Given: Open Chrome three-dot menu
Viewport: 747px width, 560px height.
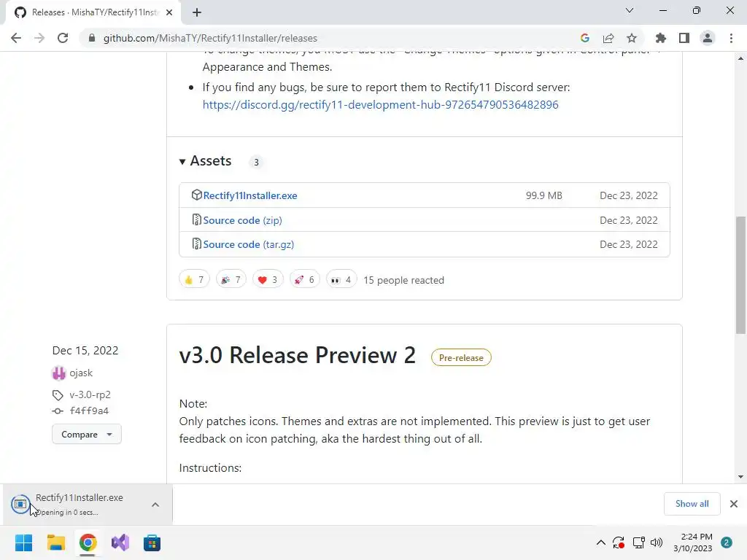Looking at the screenshot, I should 731,38.
